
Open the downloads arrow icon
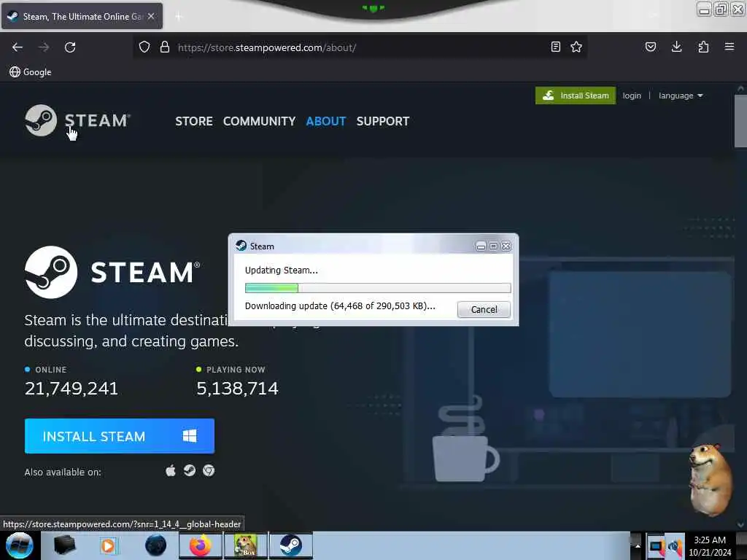pos(676,47)
